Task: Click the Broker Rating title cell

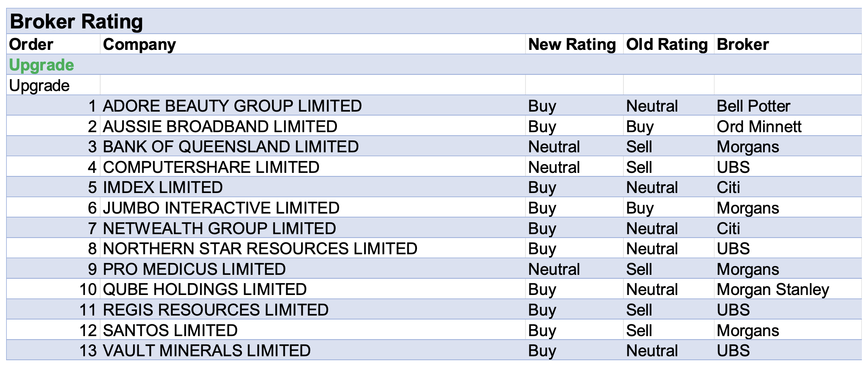Action: click(76, 21)
